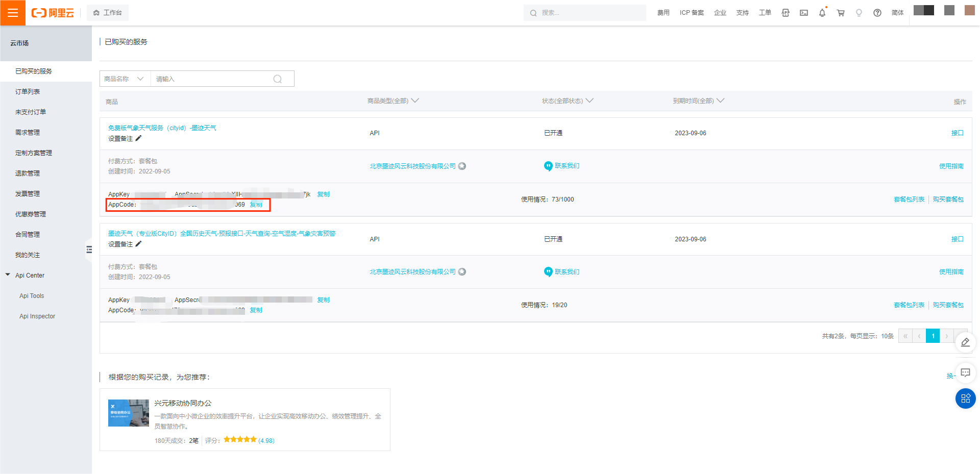Viewport: 980px width, 474px height.
Task: Open the floating feedback edit icon
Action: pyautogui.click(x=965, y=342)
